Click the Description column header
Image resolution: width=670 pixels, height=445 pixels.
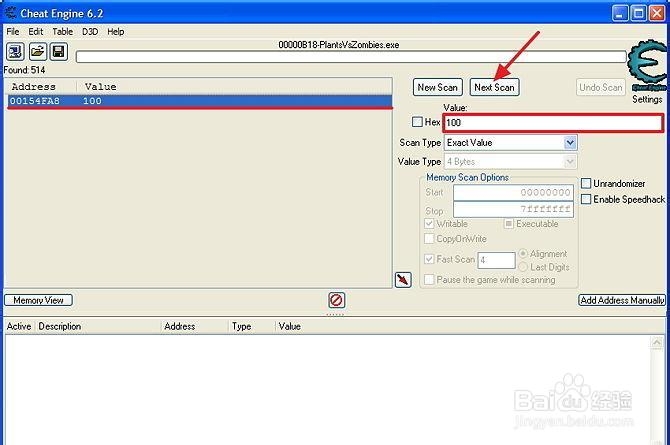point(60,326)
